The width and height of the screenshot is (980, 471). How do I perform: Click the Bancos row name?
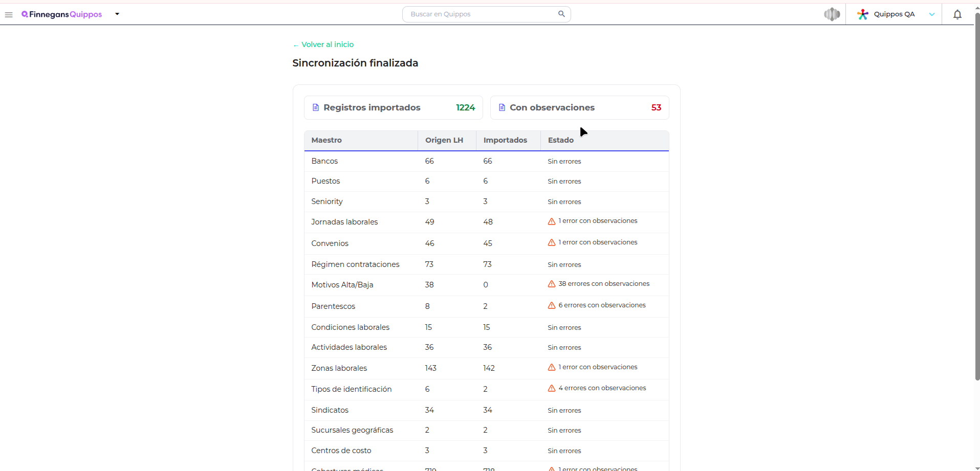pos(324,161)
